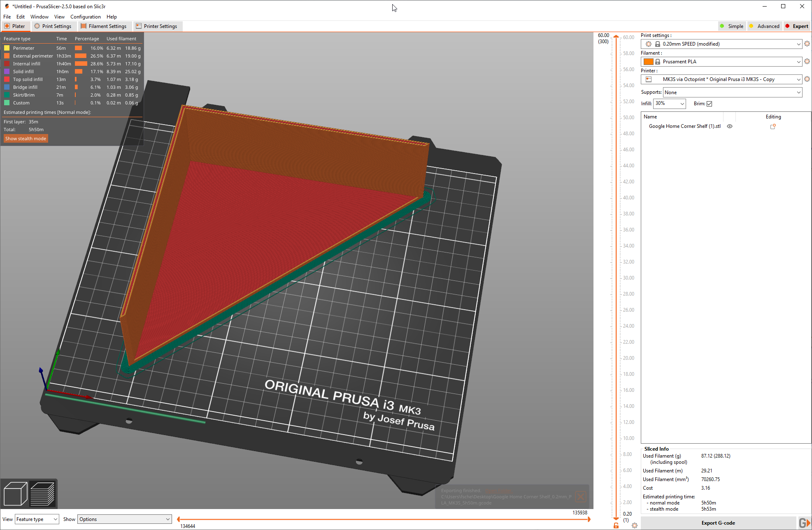Open the Supports dropdown
This screenshot has width=812, height=530.
(x=733, y=93)
